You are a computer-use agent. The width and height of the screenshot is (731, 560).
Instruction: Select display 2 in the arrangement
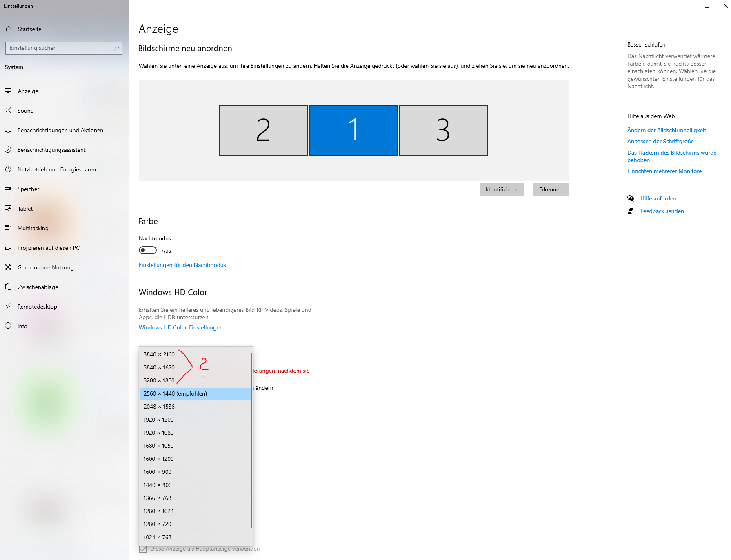(263, 130)
